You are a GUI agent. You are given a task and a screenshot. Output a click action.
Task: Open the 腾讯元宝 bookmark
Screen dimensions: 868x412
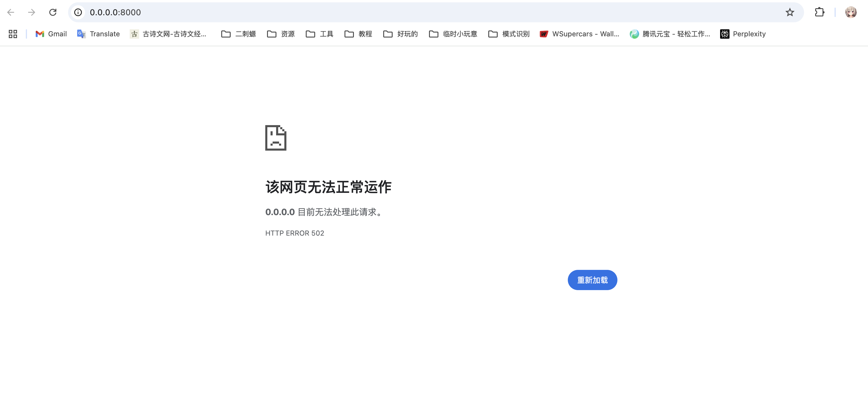pos(670,34)
